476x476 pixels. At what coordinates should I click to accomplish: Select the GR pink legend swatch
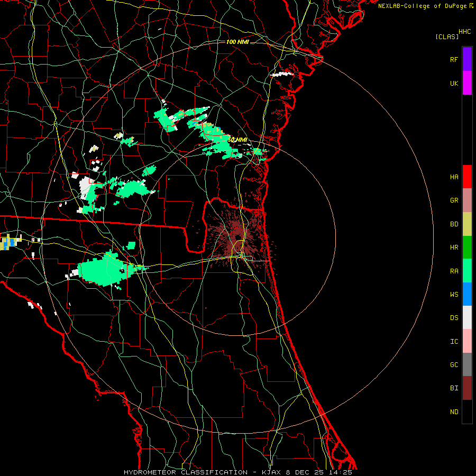[x=467, y=200]
